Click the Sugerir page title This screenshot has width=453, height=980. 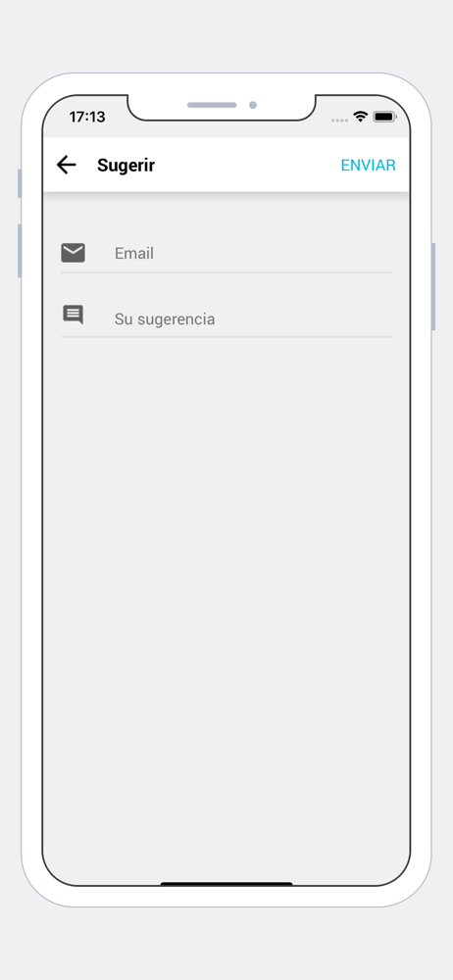point(126,166)
